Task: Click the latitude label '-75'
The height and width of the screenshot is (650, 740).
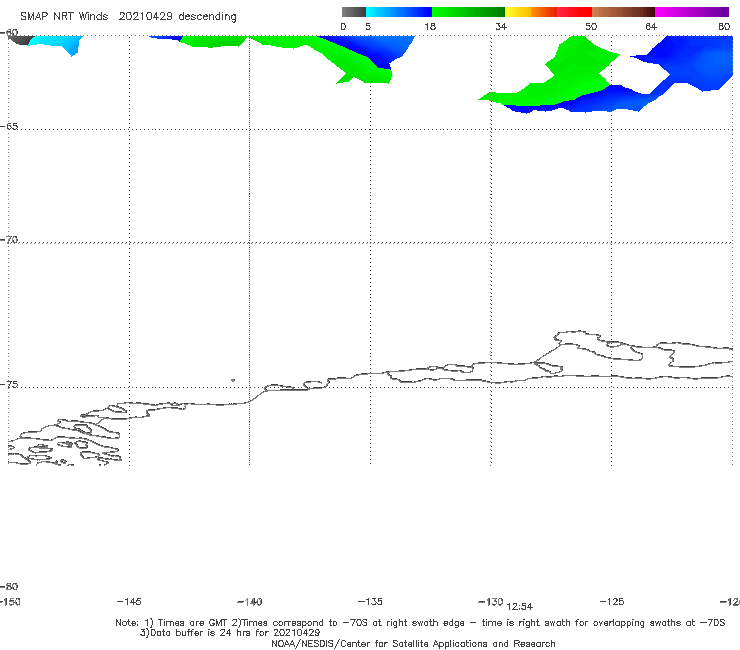Action: tap(9, 385)
